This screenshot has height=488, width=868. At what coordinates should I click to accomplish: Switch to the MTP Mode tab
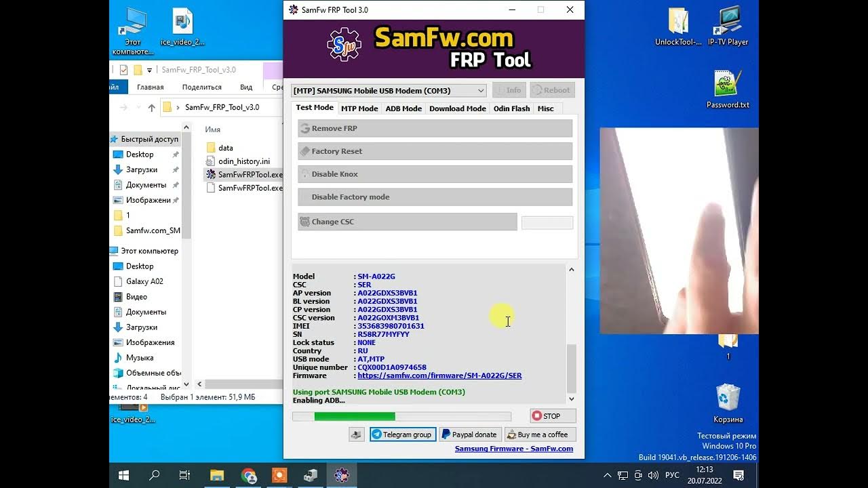pos(359,108)
